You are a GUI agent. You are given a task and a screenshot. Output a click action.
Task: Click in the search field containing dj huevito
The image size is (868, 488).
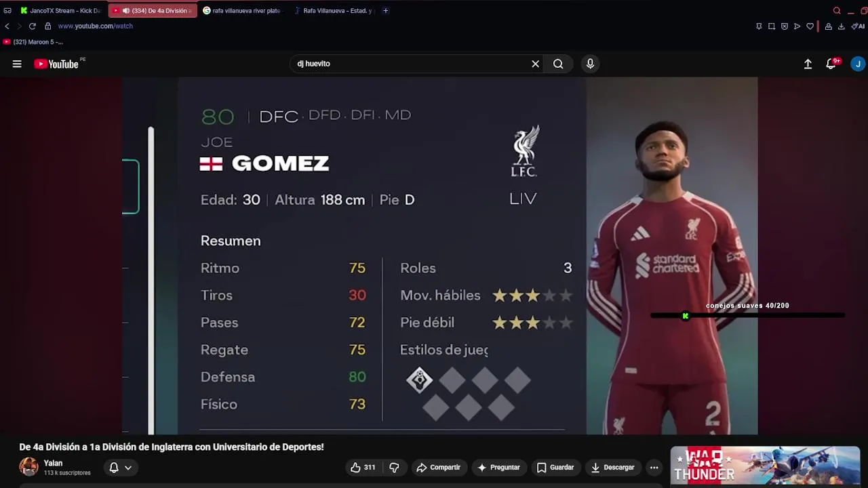coord(410,64)
